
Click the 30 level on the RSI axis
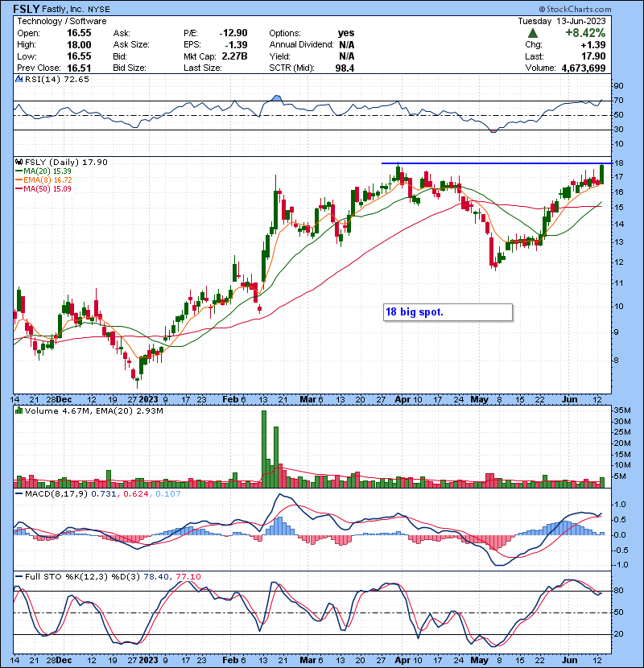pos(618,129)
